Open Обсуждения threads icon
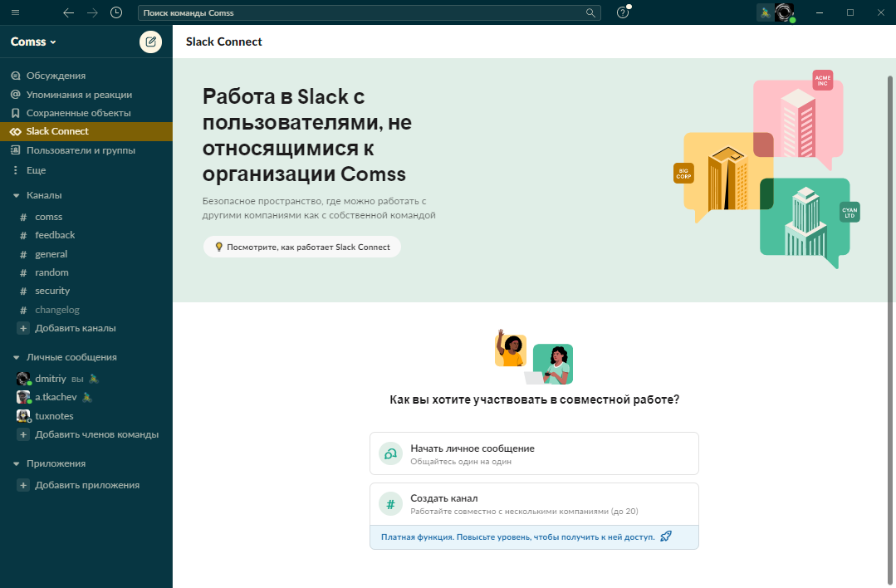 [x=16, y=76]
